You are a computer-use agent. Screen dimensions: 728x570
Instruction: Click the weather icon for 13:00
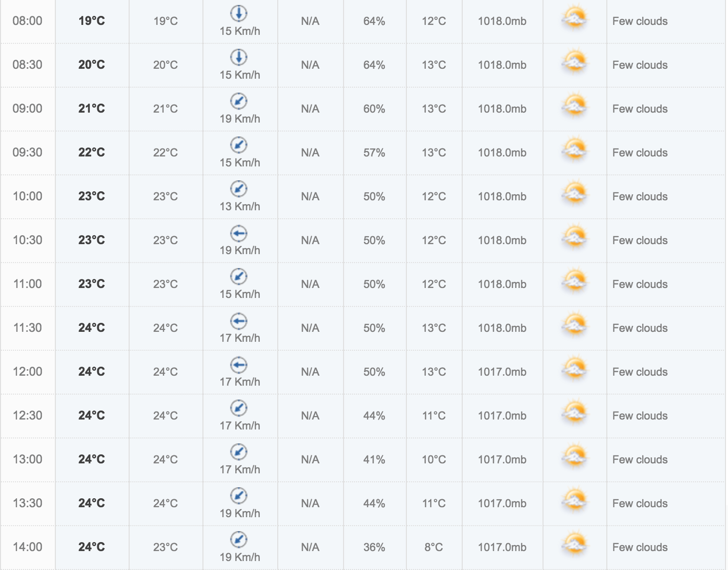[574, 457]
